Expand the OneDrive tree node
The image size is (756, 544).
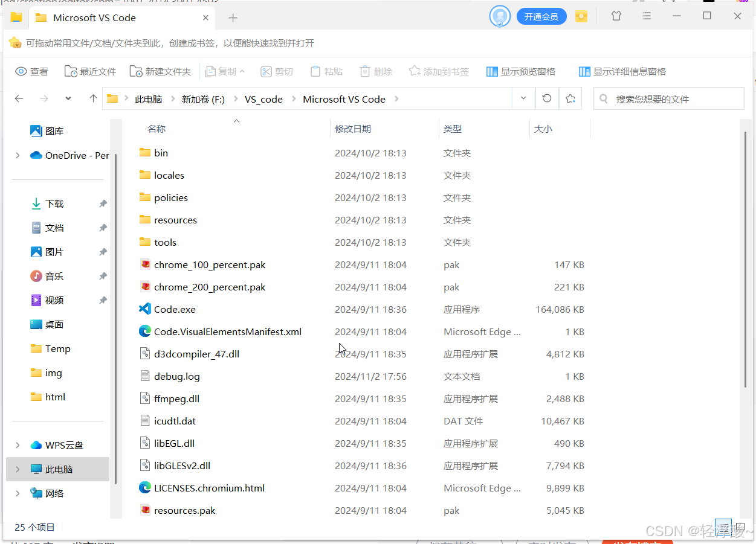coord(18,155)
